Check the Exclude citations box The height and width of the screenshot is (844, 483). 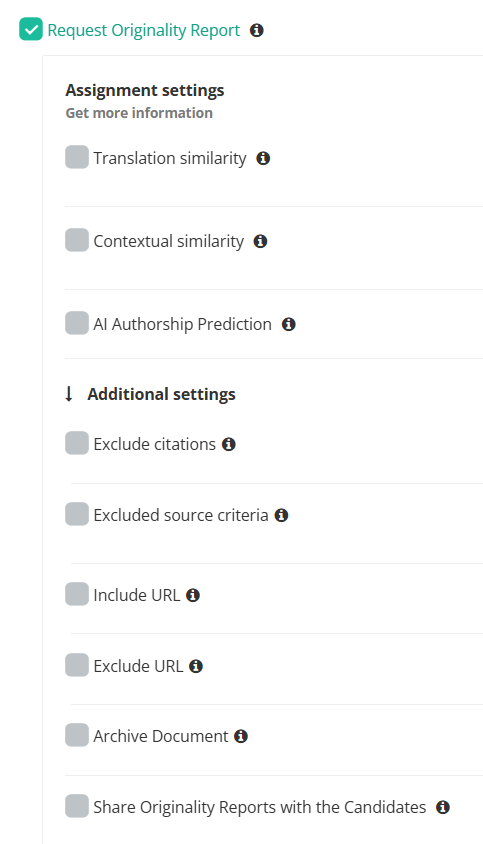(x=77, y=442)
